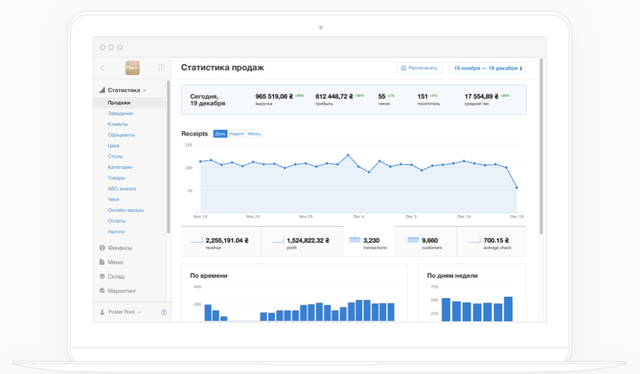Open the Финансы section icon

click(102, 247)
